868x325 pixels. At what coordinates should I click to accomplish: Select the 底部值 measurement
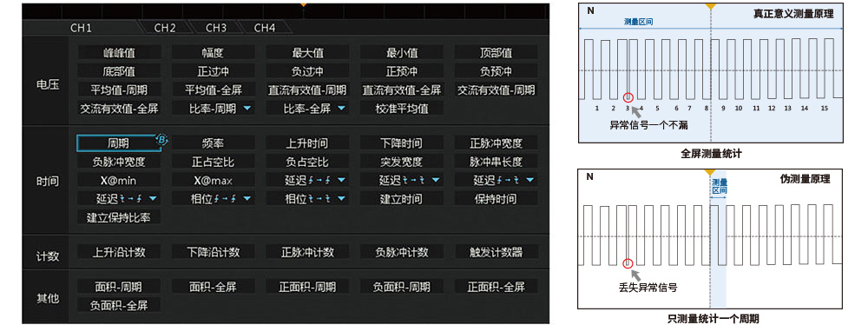[x=120, y=71]
